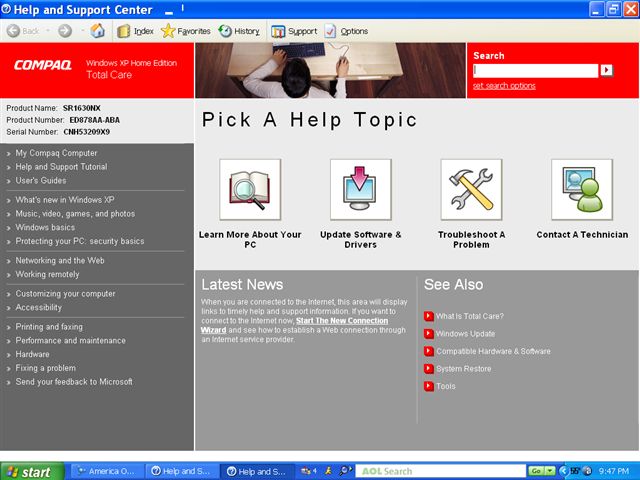The width and height of the screenshot is (640, 480).
Task: Switch to first Help and Support taskbar button
Action: [182, 471]
